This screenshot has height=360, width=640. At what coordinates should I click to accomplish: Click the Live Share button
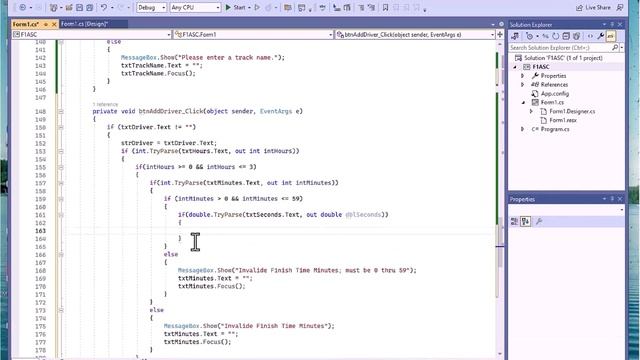pyautogui.click(x=593, y=7)
